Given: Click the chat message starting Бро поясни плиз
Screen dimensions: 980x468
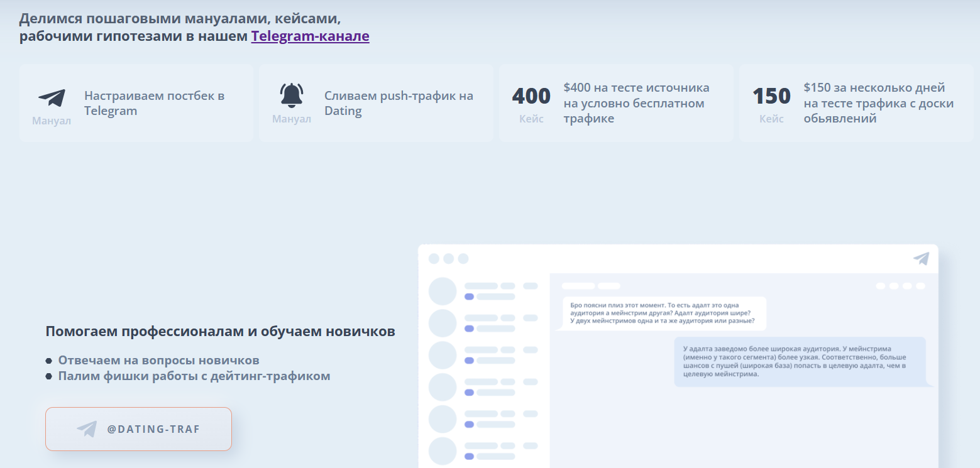Looking at the screenshot, I should click(x=664, y=313).
